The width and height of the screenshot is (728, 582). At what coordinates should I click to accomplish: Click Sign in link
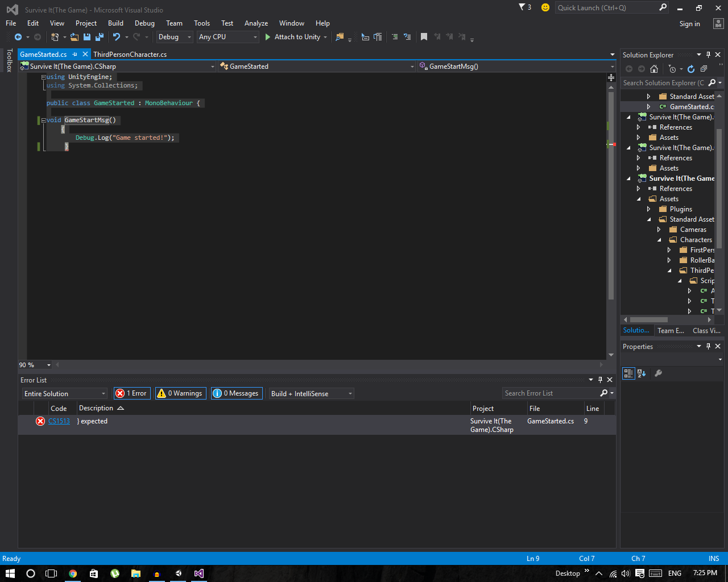[690, 24]
